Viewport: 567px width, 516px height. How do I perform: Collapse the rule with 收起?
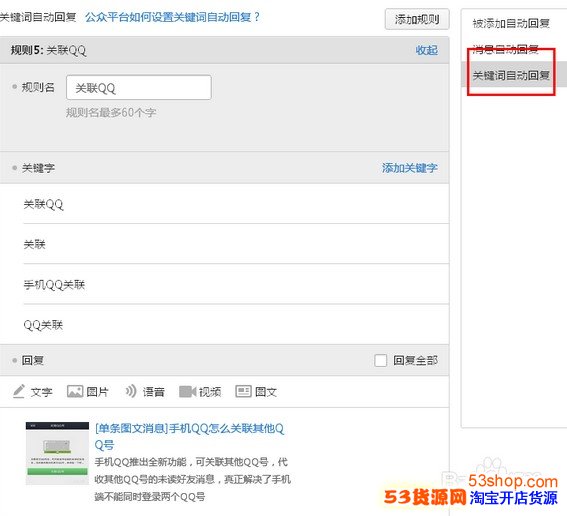pyautogui.click(x=426, y=50)
